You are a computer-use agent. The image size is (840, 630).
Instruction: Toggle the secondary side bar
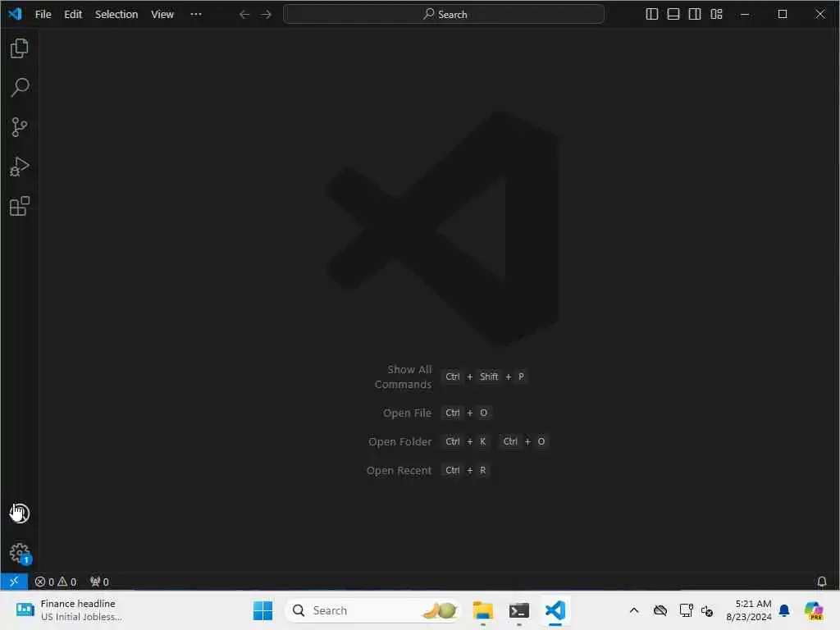694,15
